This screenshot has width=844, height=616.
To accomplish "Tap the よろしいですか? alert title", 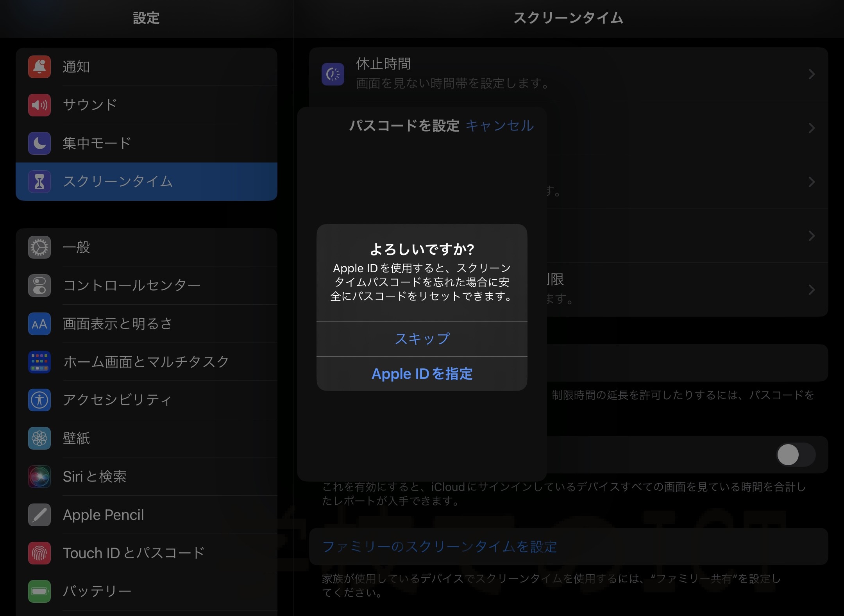I will coord(422,249).
